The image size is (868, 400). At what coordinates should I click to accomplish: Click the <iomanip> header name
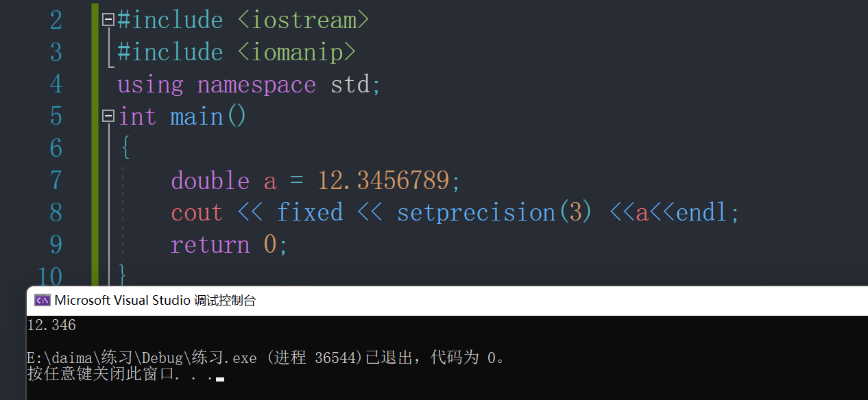click(x=296, y=51)
